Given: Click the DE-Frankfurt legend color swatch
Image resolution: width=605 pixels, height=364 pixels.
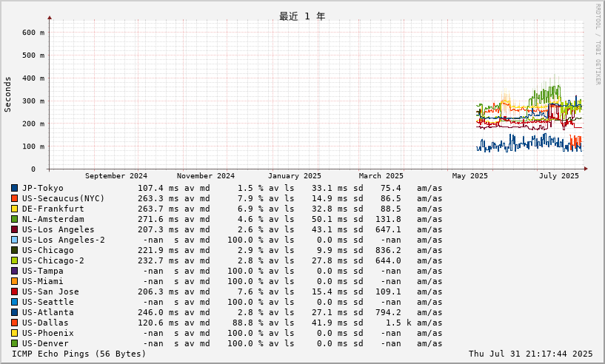Looking at the screenshot, I should (14, 209).
